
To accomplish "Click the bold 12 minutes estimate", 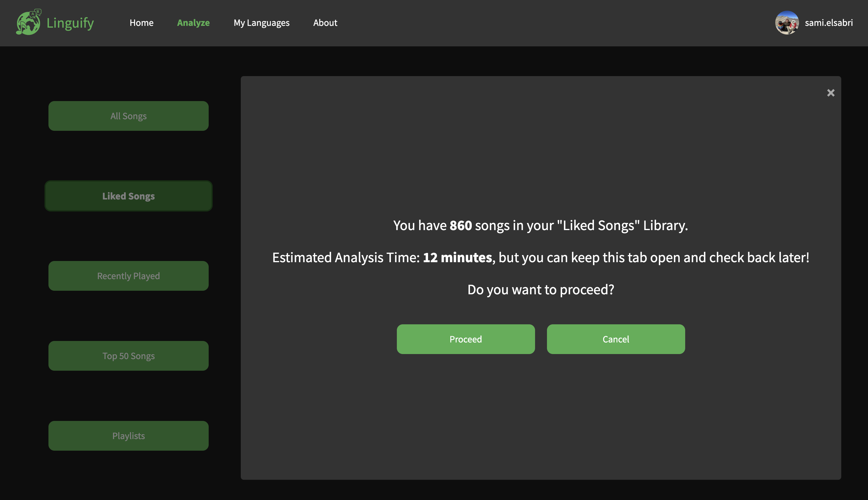I will 457,257.
